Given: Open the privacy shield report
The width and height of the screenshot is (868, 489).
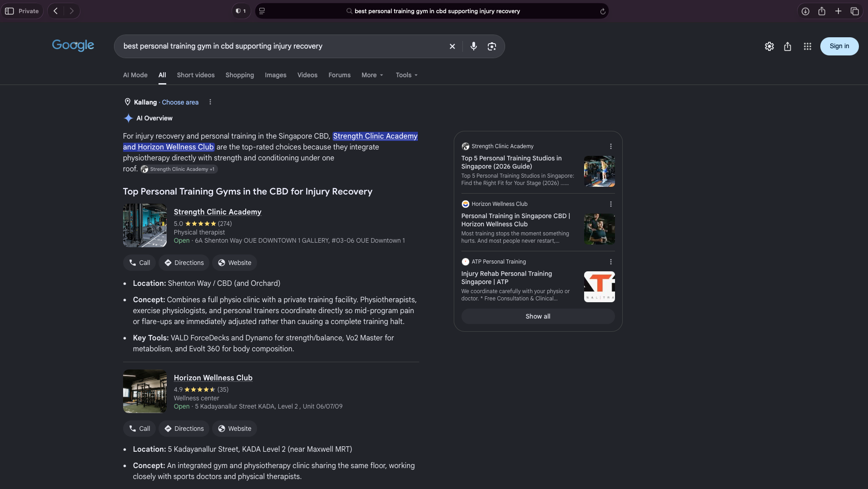Looking at the screenshot, I should (241, 11).
